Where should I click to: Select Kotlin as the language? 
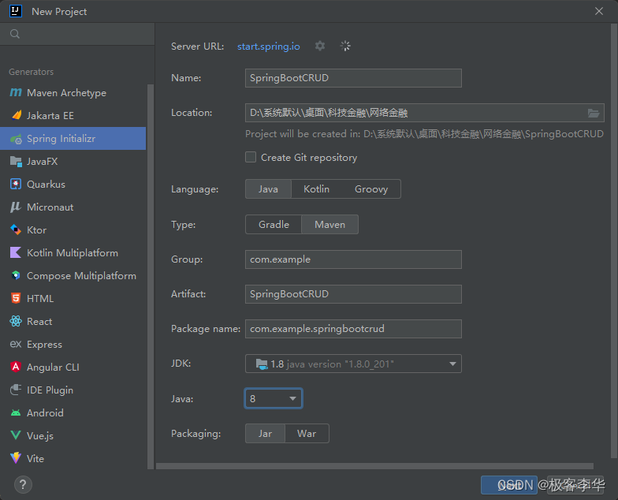click(x=316, y=189)
